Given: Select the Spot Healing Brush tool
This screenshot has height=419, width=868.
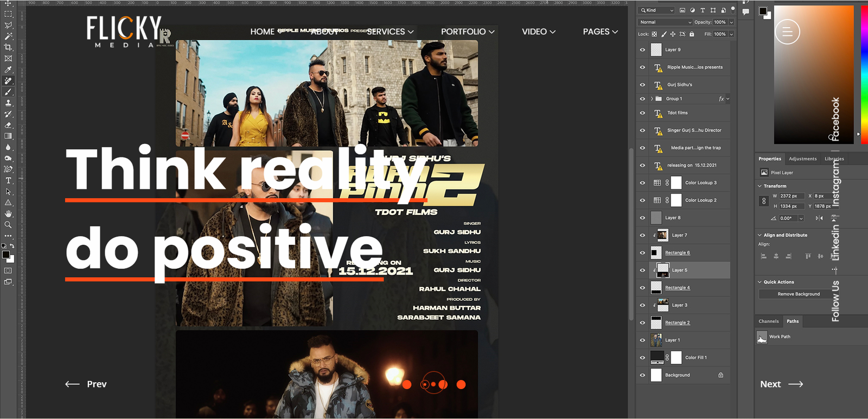Looking at the screenshot, I should click(8, 80).
